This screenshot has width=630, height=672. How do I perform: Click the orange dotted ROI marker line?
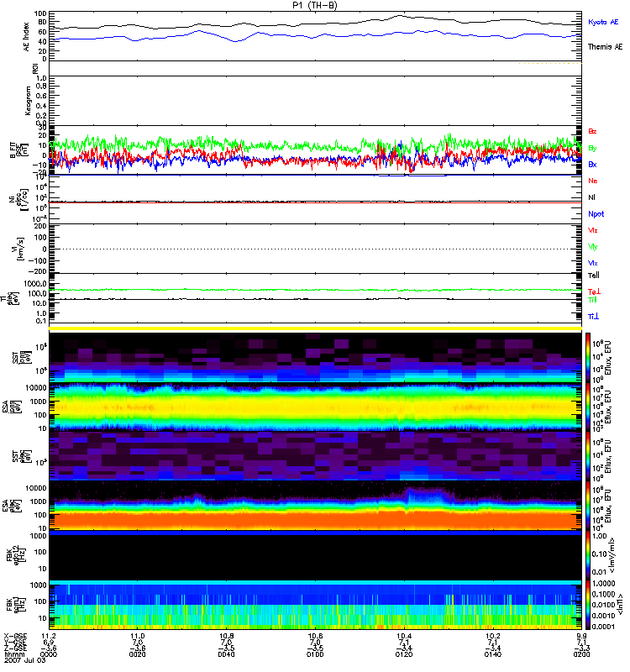click(x=550, y=64)
